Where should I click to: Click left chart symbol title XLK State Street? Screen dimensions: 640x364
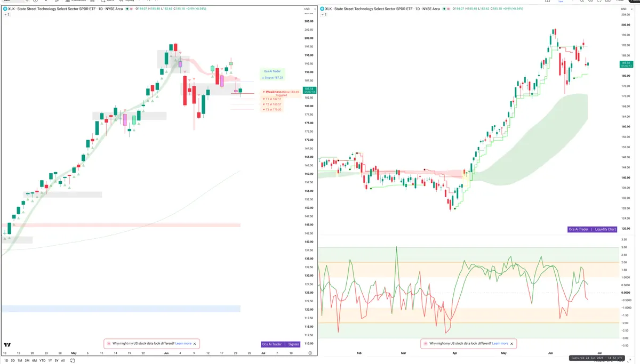65,9
